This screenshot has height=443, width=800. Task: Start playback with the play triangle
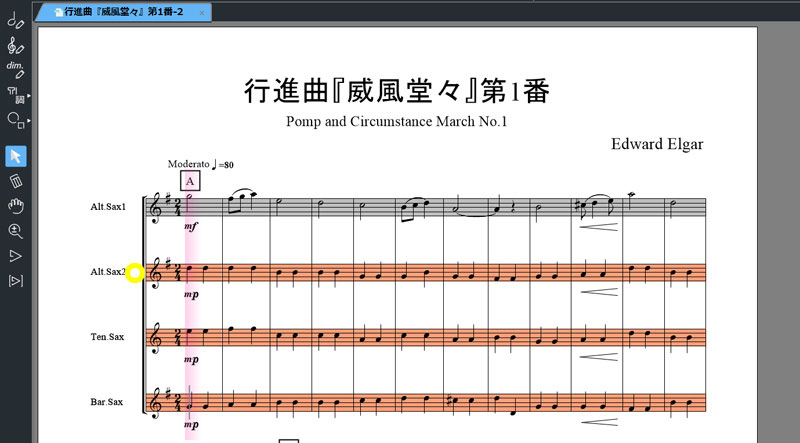(16, 256)
